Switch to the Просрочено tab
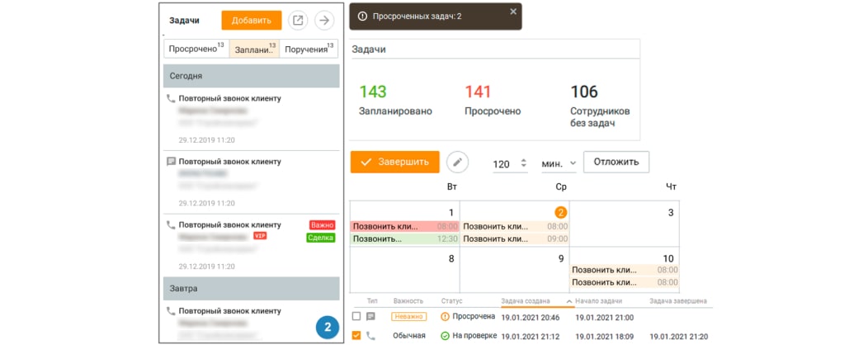 coord(196,50)
